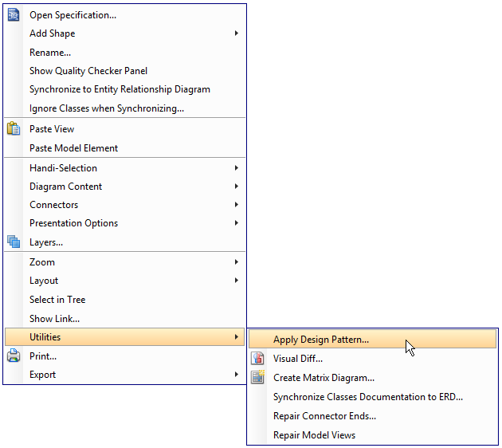Viewport: 502px width, 448px height.
Task: Select Paste Model Element
Action: (x=125, y=148)
